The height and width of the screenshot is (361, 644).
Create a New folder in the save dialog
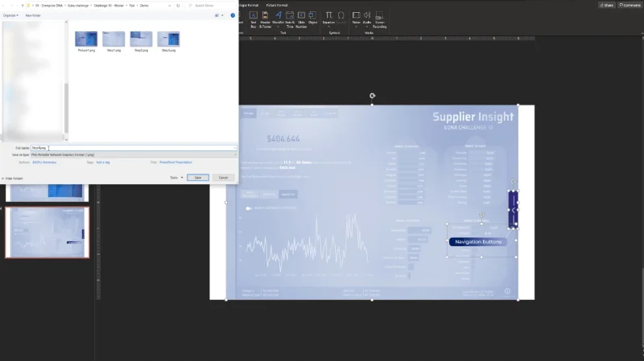click(33, 15)
